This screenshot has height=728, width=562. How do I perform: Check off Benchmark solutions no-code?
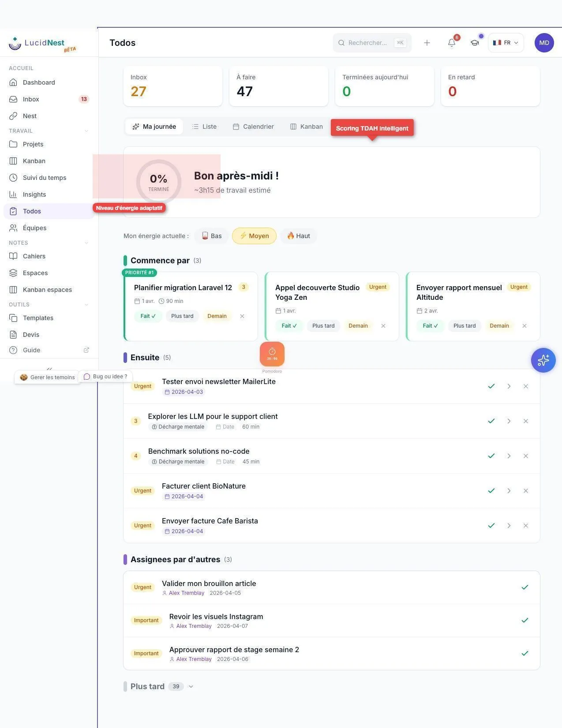491,456
